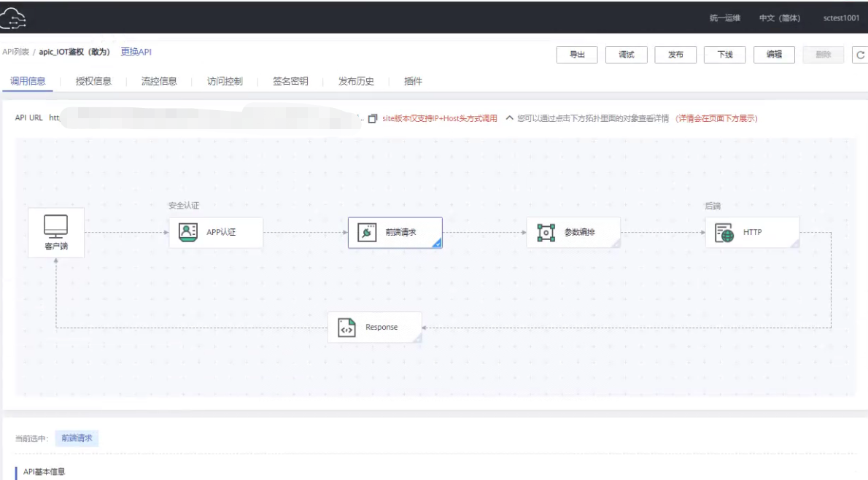Image resolution: width=868 pixels, height=480 pixels.
Task: Click the 发布 button
Action: (675, 55)
